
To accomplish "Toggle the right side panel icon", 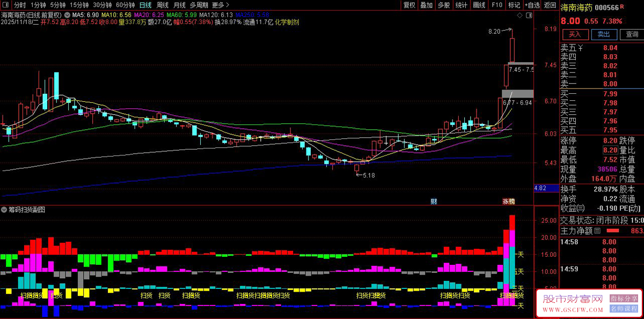I will pyautogui.click(x=529, y=16).
